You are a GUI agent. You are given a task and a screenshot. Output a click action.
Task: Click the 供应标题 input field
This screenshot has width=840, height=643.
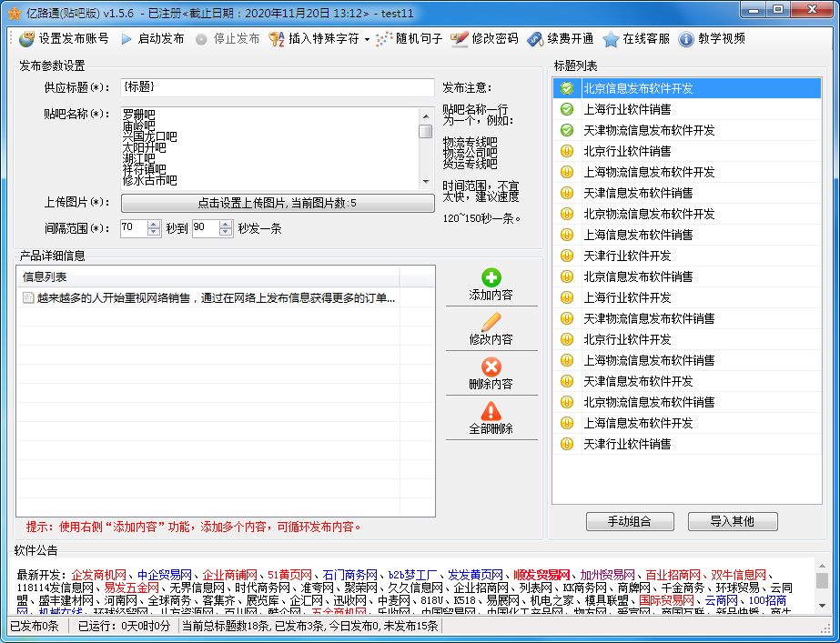click(x=278, y=87)
